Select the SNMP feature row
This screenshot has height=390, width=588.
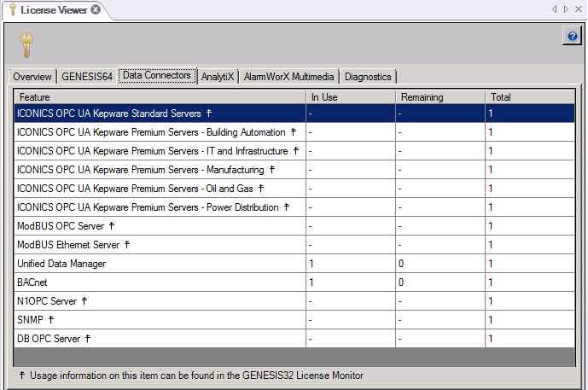pos(160,320)
